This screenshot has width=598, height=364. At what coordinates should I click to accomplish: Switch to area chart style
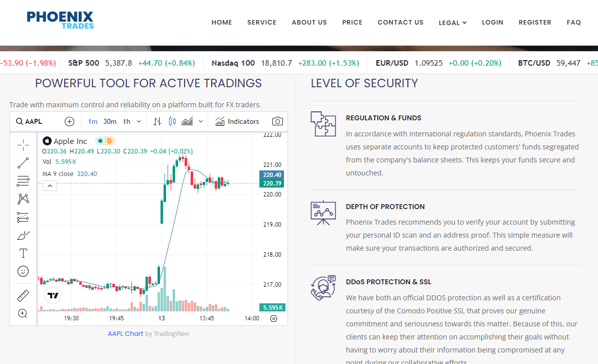(187, 122)
